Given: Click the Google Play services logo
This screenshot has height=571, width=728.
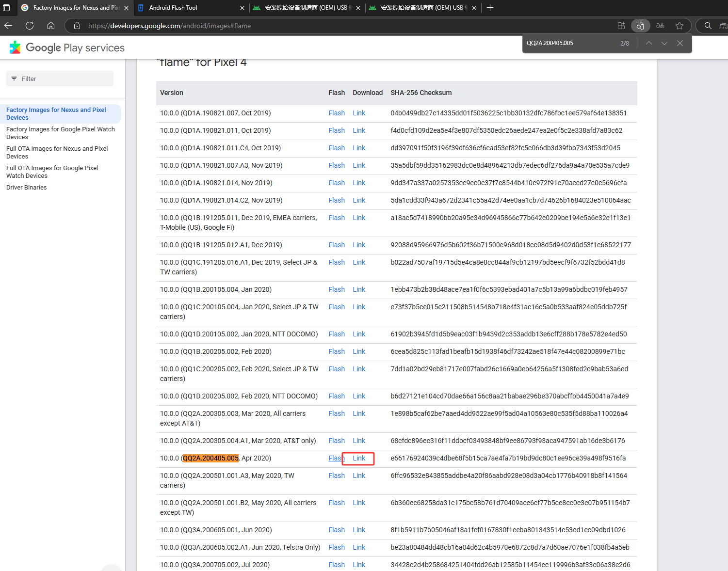Looking at the screenshot, I should 67,48.
